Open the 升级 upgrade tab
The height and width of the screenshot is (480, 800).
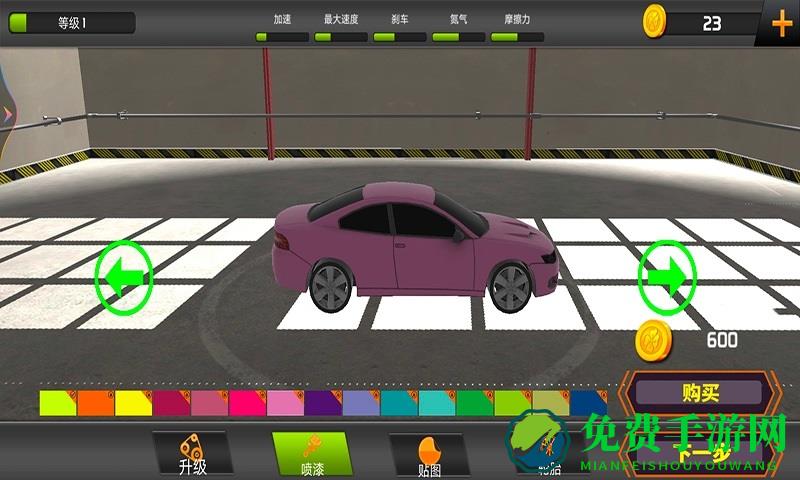[192, 455]
